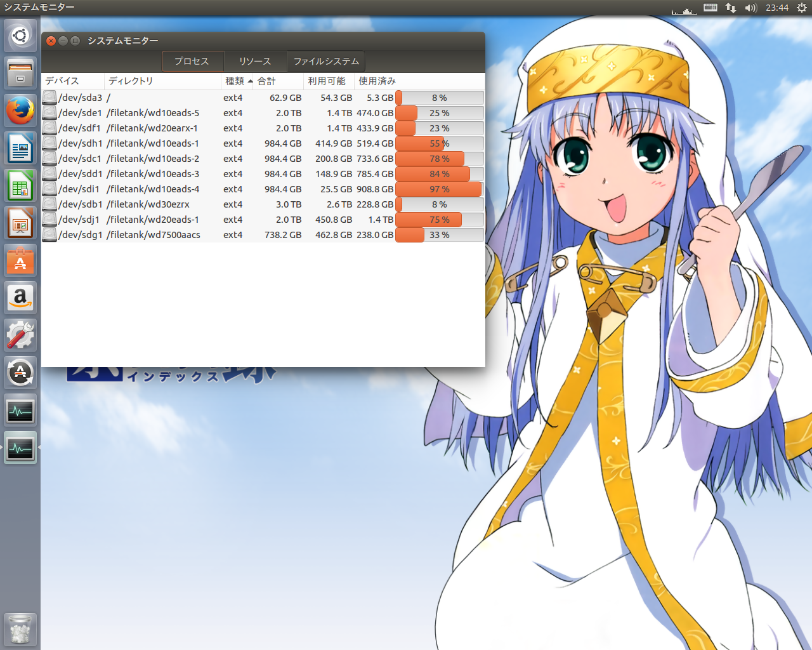Switch to the ファイルシステム tab
812x650 pixels.
click(326, 62)
